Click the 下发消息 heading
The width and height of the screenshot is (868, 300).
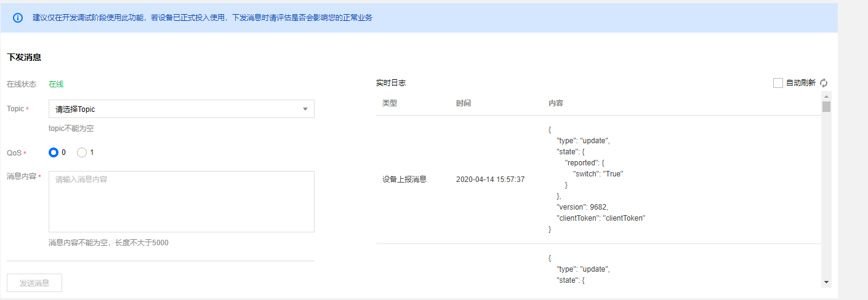[x=24, y=57]
